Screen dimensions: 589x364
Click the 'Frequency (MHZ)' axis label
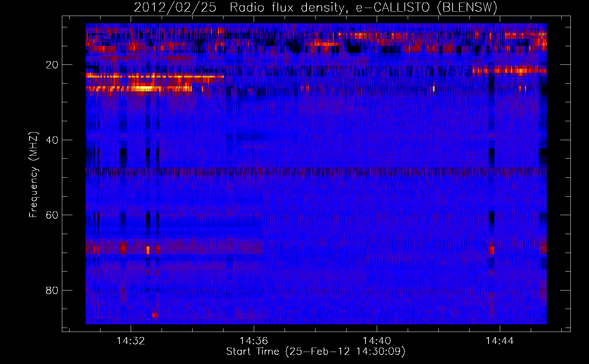(33, 175)
